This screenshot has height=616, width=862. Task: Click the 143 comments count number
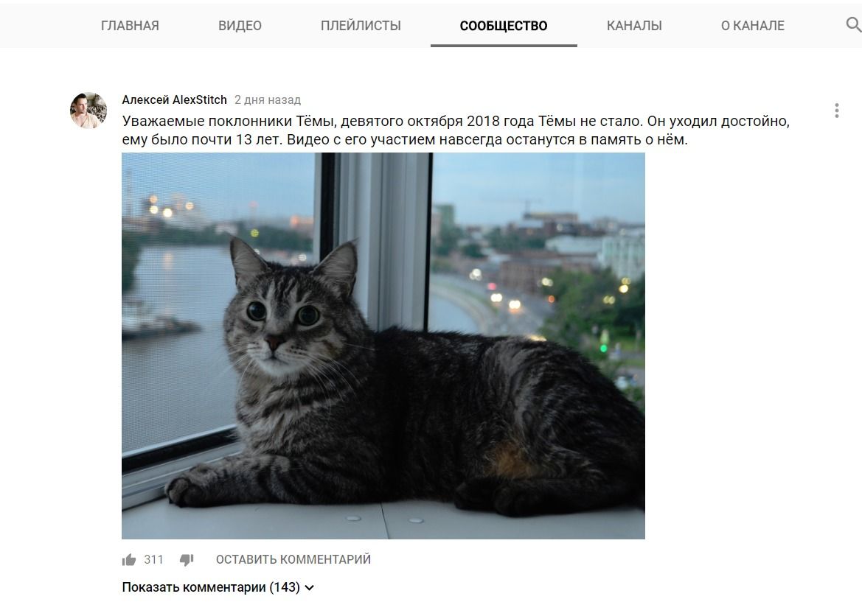[284, 587]
